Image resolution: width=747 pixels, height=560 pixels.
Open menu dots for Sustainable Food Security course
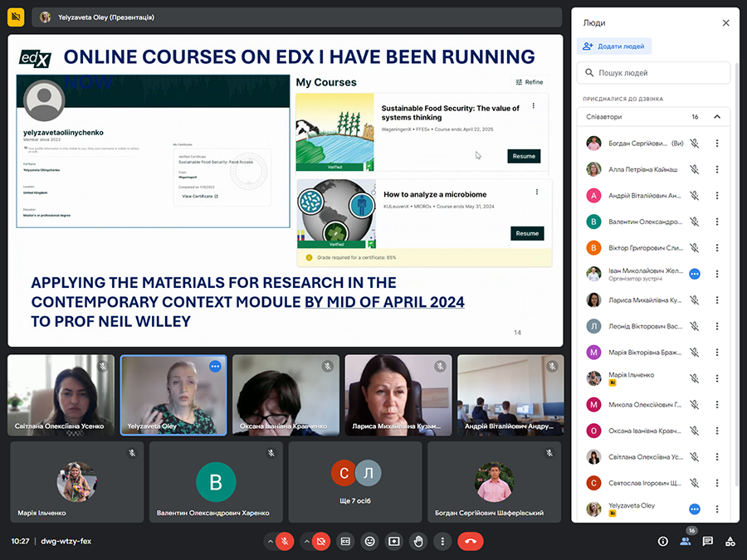tap(534, 105)
